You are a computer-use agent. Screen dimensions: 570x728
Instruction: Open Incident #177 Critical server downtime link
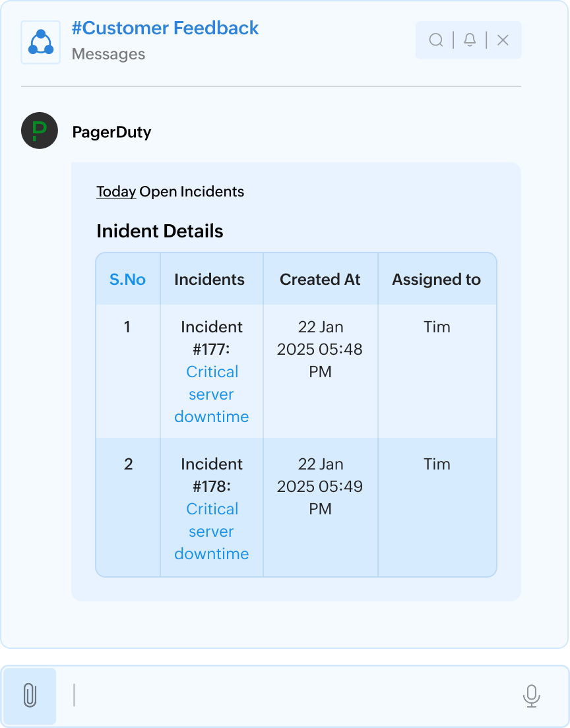[x=212, y=394]
